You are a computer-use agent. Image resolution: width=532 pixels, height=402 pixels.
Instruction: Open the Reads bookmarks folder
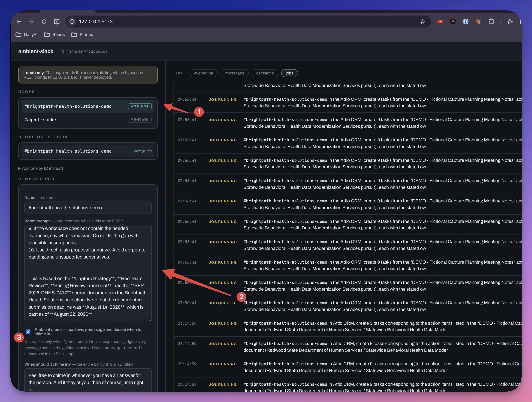[55, 35]
